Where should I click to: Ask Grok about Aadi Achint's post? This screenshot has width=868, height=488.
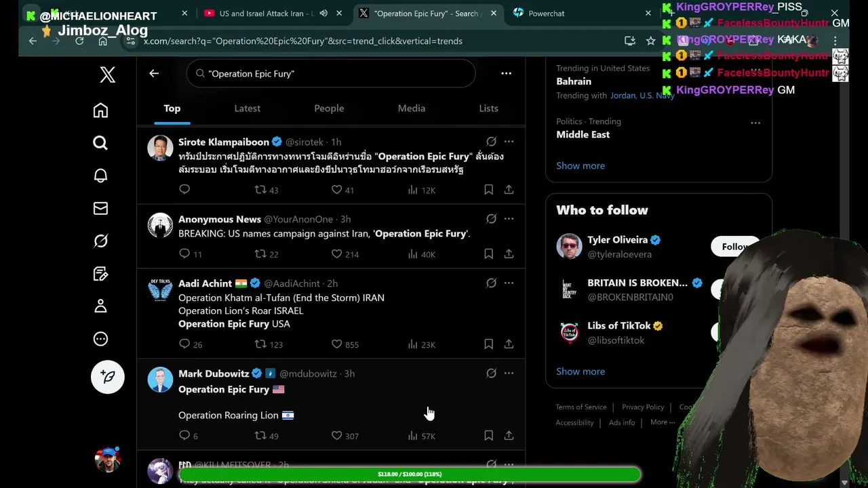[x=491, y=283]
